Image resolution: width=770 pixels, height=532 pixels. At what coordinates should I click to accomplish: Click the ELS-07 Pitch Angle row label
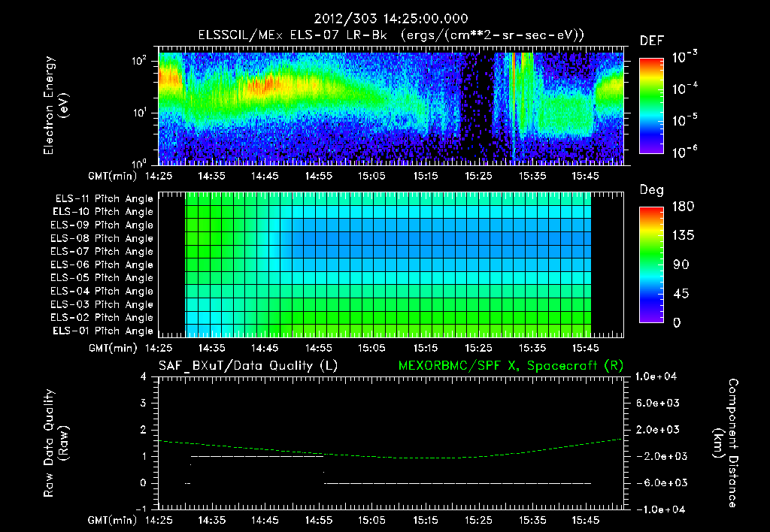coord(102,251)
